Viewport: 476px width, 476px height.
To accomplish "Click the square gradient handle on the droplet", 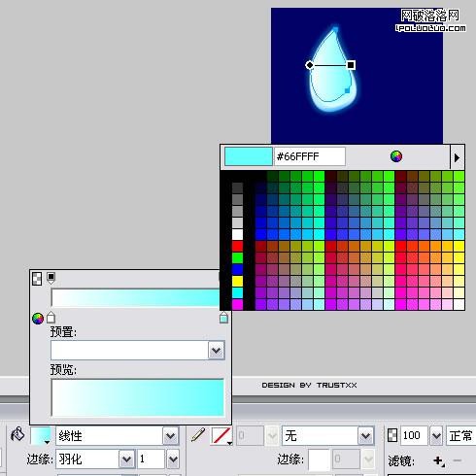I will pos(351,65).
